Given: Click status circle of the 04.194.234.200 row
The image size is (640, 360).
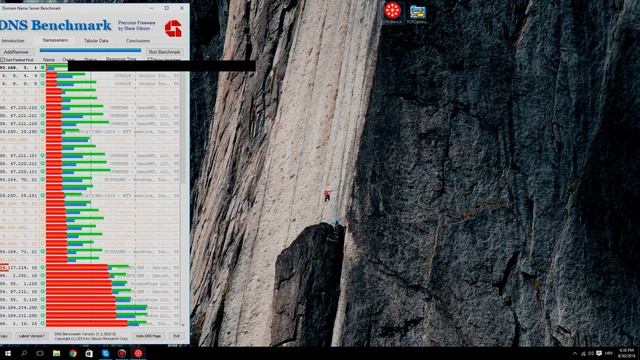Looking at the screenshot, I should click(x=42, y=307).
